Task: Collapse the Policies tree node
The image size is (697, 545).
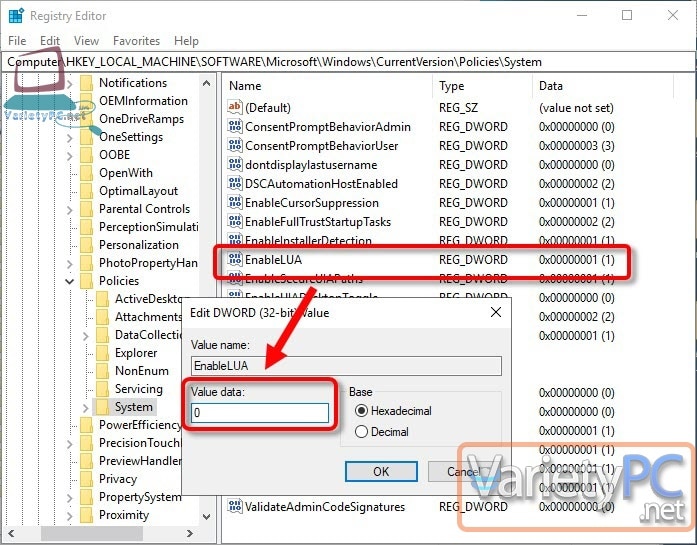Action: point(70,281)
